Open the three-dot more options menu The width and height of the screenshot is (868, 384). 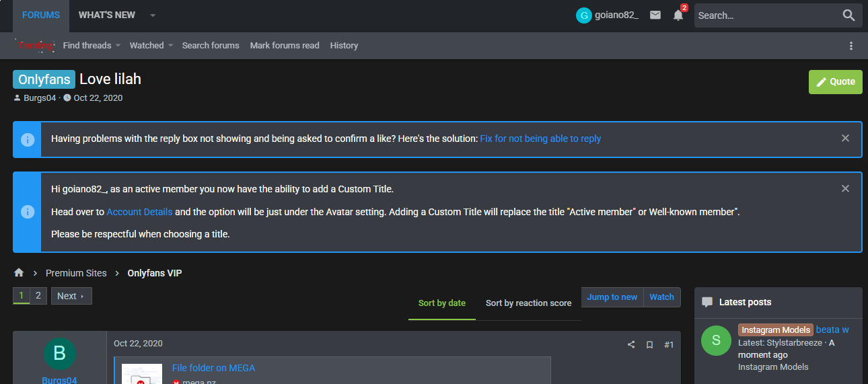tap(851, 46)
